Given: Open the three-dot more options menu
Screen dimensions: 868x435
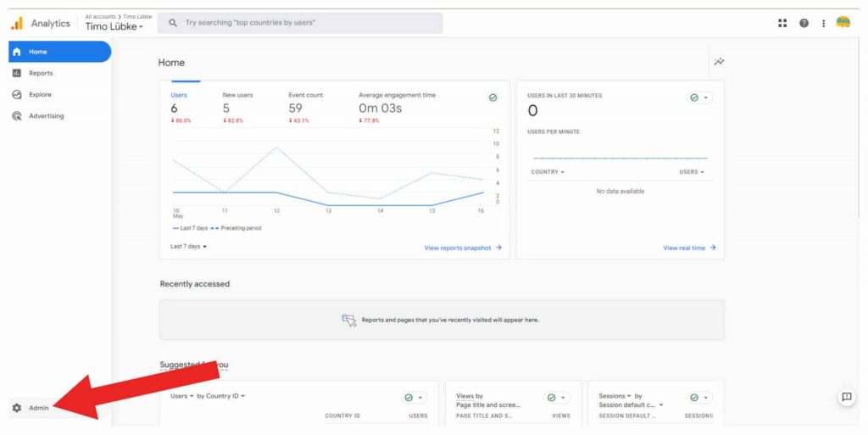Looking at the screenshot, I should [823, 23].
